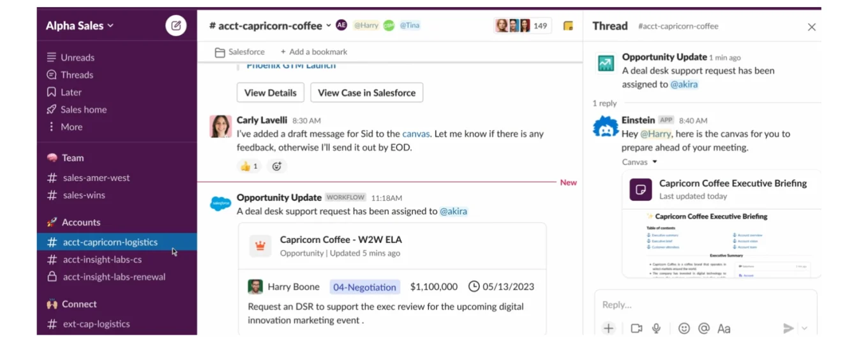This screenshot has height=341, width=868.
Task: Toggle text formatting Aa icon
Action: [724, 328]
